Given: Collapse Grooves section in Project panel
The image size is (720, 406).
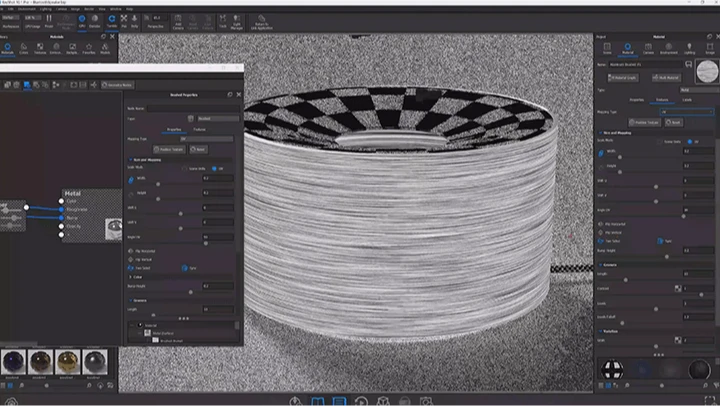Looking at the screenshot, I should [601, 265].
